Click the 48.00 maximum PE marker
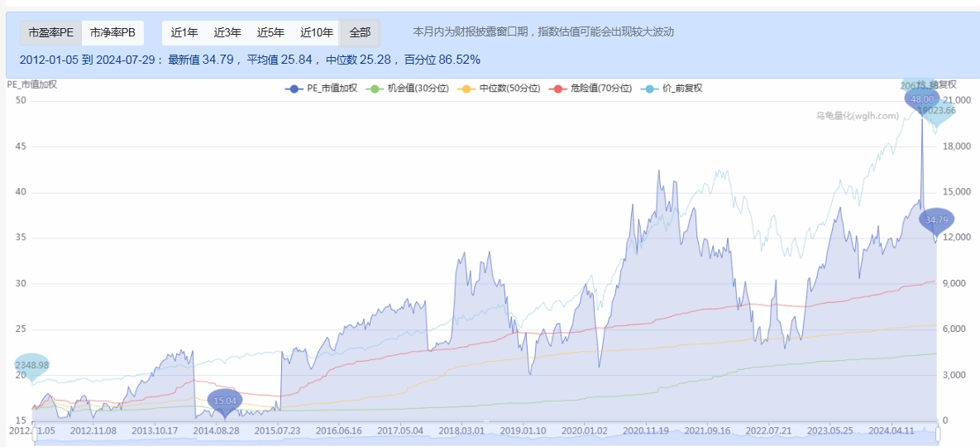 (x=922, y=100)
